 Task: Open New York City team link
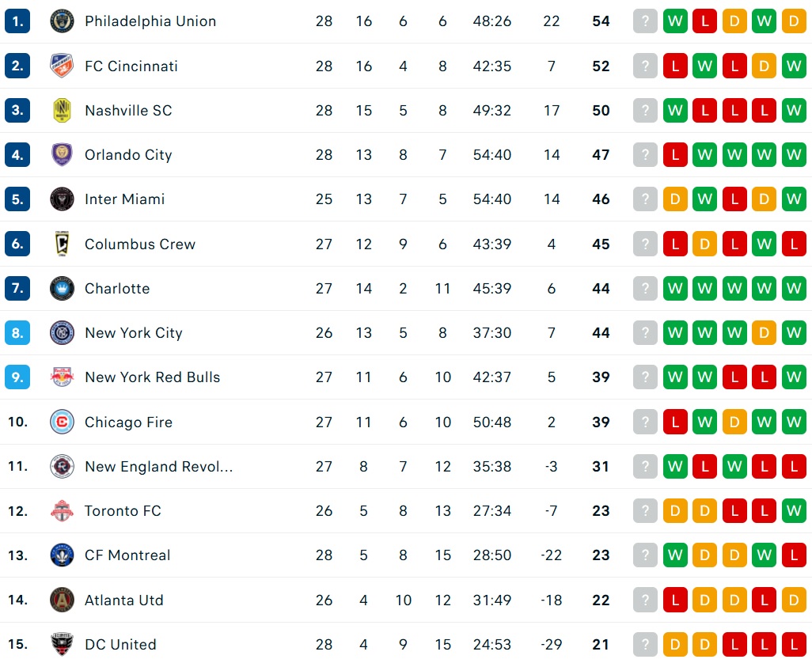(x=133, y=333)
